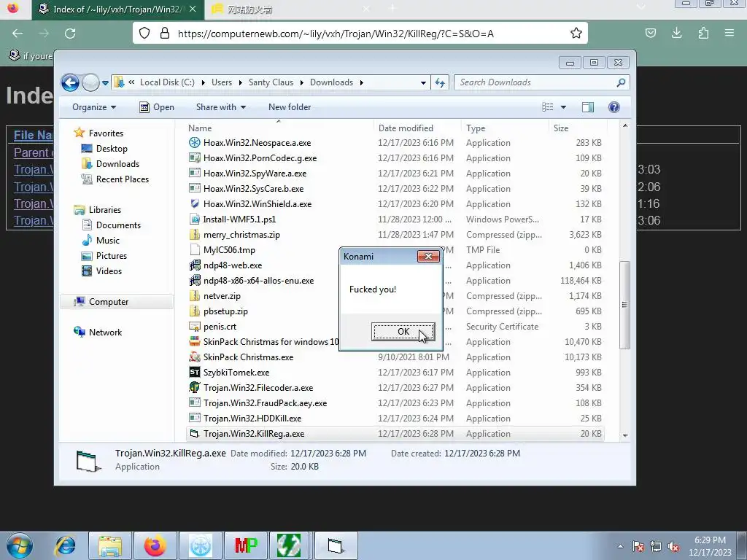747x560 pixels.
Task: Bookmark page with Firefox star icon
Action: (x=576, y=34)
